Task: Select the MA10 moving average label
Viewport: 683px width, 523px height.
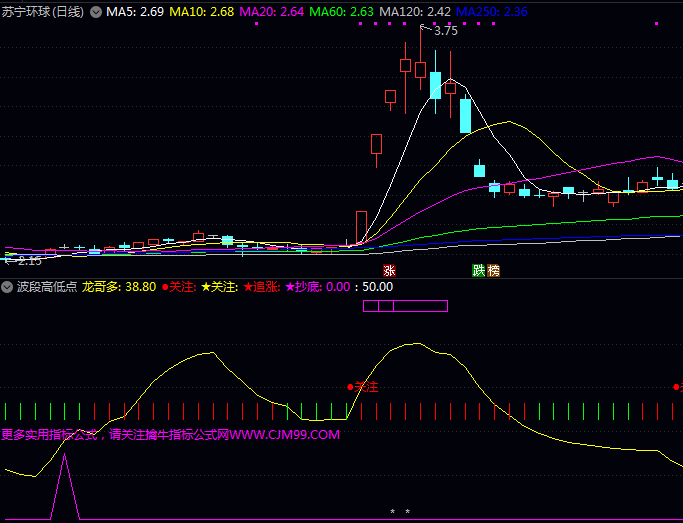Action: click(201, 12)
